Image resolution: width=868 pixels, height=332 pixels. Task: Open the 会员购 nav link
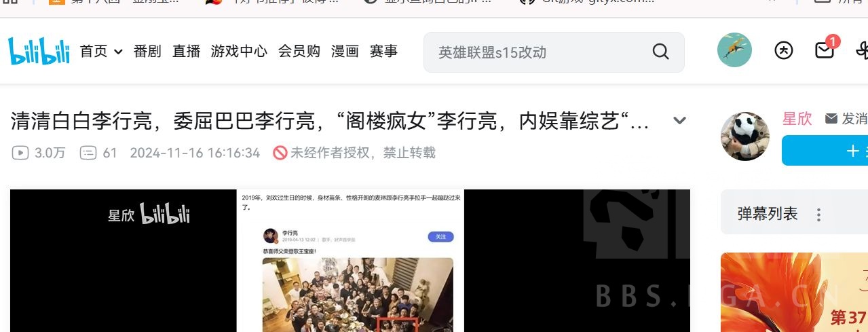299,51
